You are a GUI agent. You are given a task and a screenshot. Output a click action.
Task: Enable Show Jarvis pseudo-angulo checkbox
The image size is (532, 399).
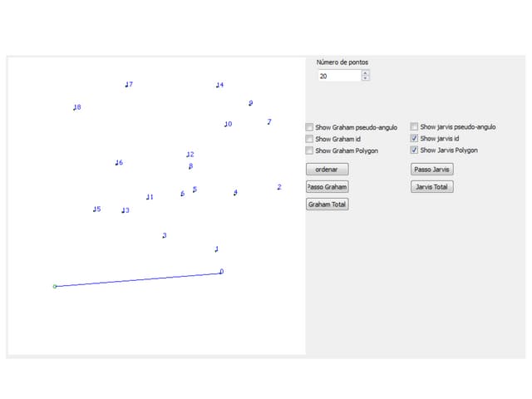pyautogui.click(x=415, y=127)
